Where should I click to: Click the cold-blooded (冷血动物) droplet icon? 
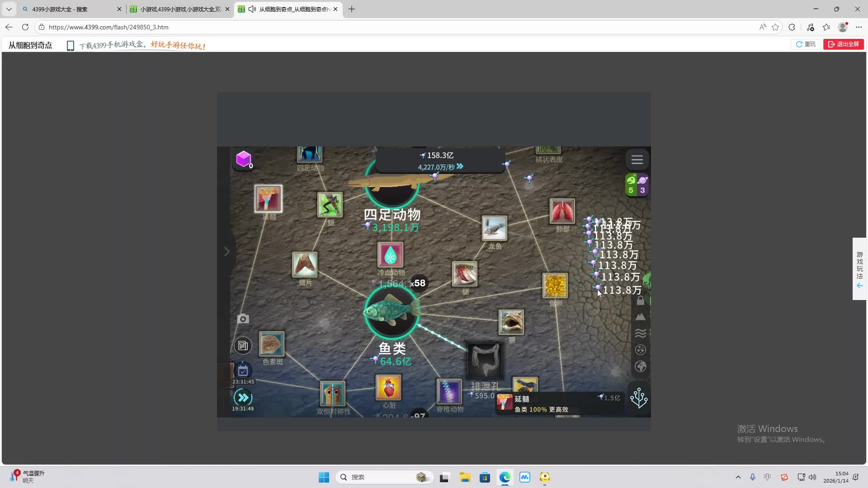[x=390, y=255]
